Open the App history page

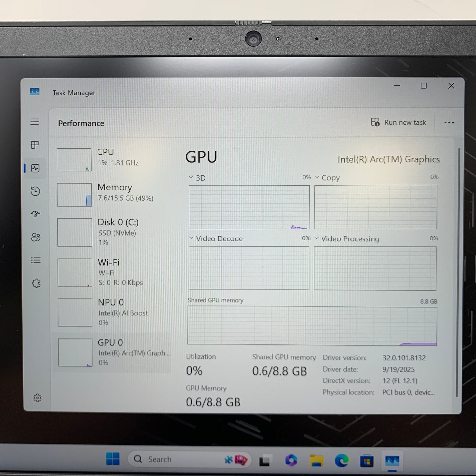35,191
